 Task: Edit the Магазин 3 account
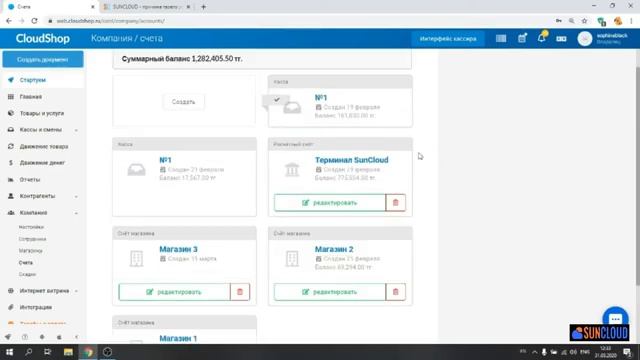(174, 292)
